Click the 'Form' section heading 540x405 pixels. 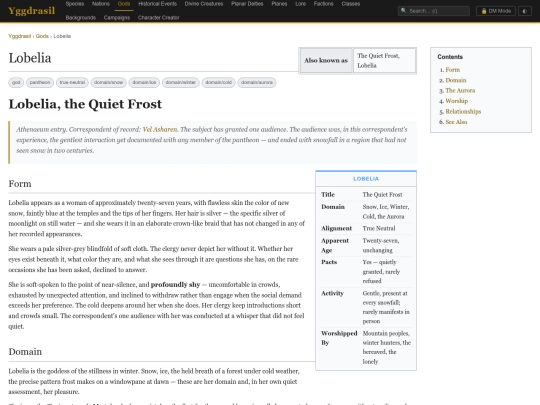coord(20,184)
